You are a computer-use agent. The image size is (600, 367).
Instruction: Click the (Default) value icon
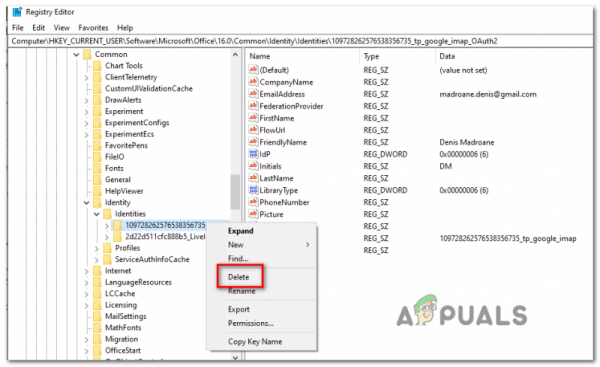tap(253, 70)
